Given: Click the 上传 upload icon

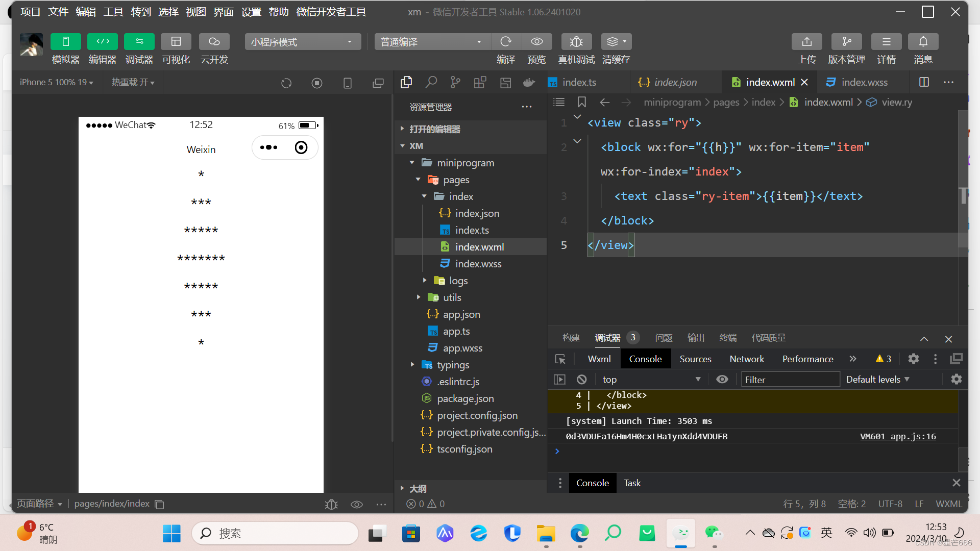Looking at the screenshot, I should point(806,42).
